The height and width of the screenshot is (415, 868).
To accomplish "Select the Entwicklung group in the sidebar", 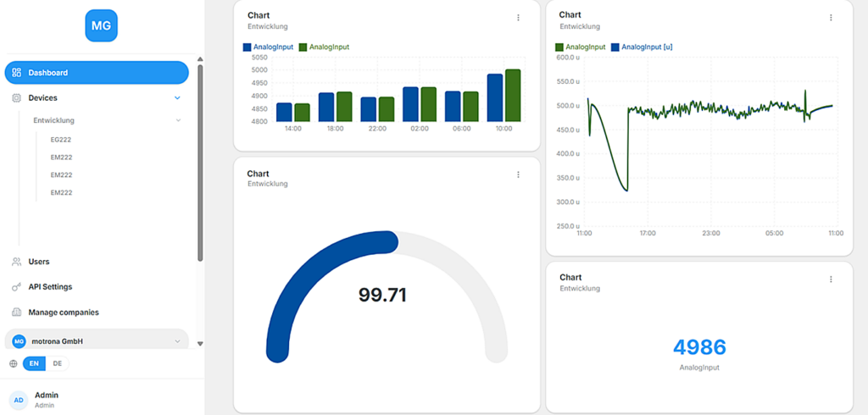I will click(x=53, y=120).
